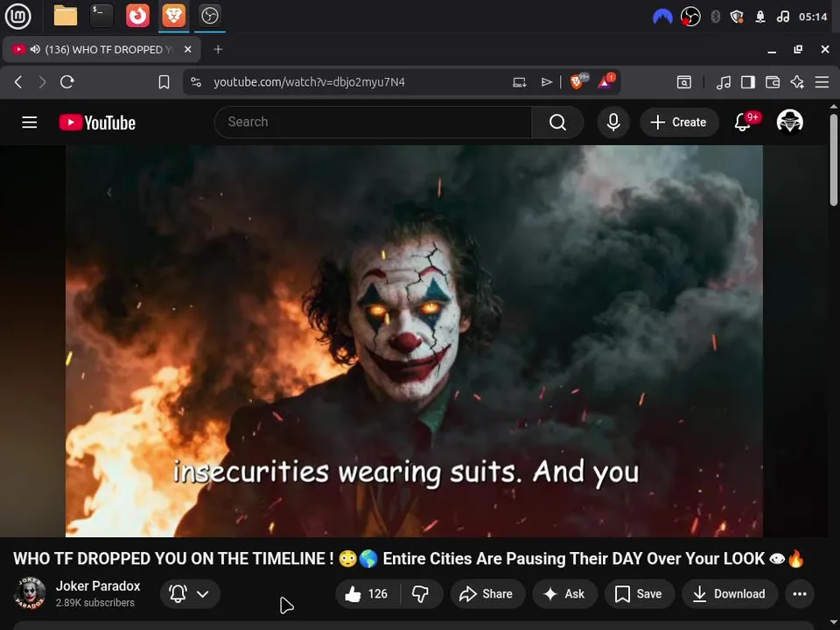Open a new browser tab
The height and width of the screenshot is (630, 840).
(x=218, y=49)
